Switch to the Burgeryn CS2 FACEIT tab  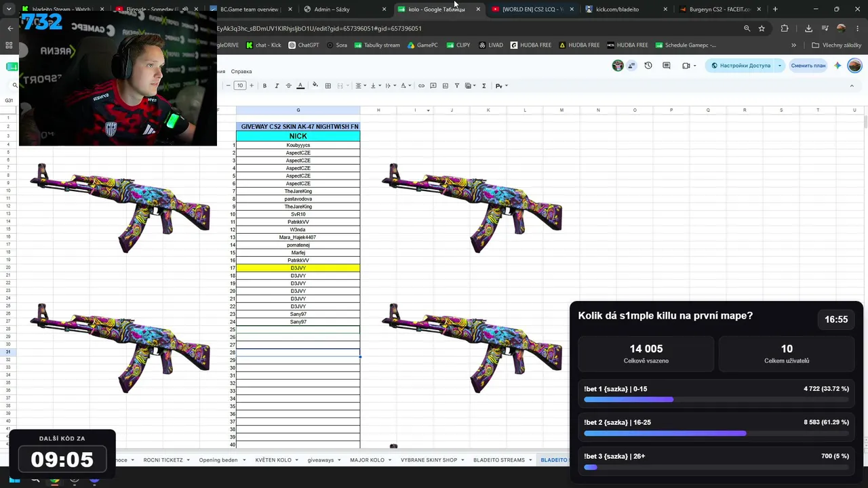coord(719,9)
